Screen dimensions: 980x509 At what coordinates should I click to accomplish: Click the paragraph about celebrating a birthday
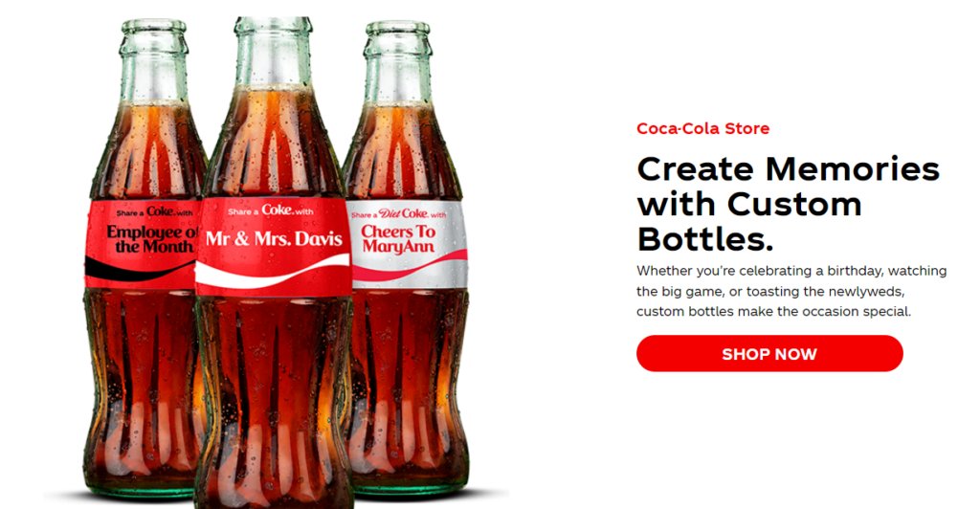[791, 291]
